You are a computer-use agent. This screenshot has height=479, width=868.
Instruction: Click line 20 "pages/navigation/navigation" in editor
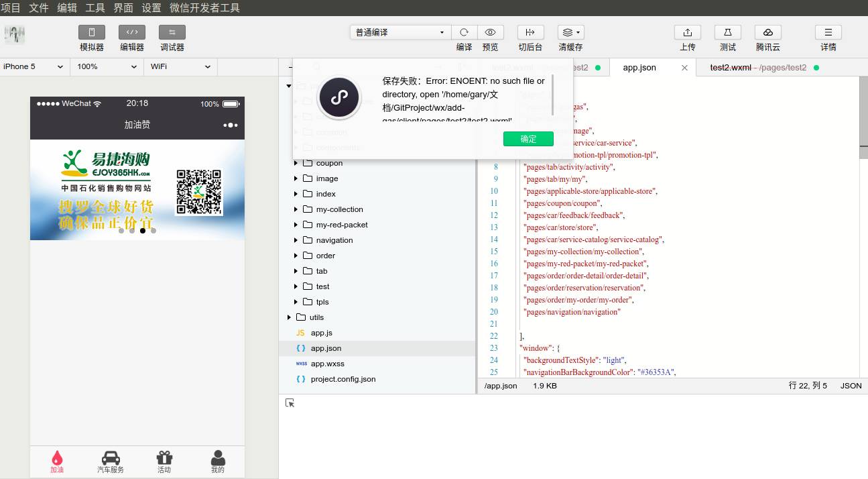tap(572, 312)
